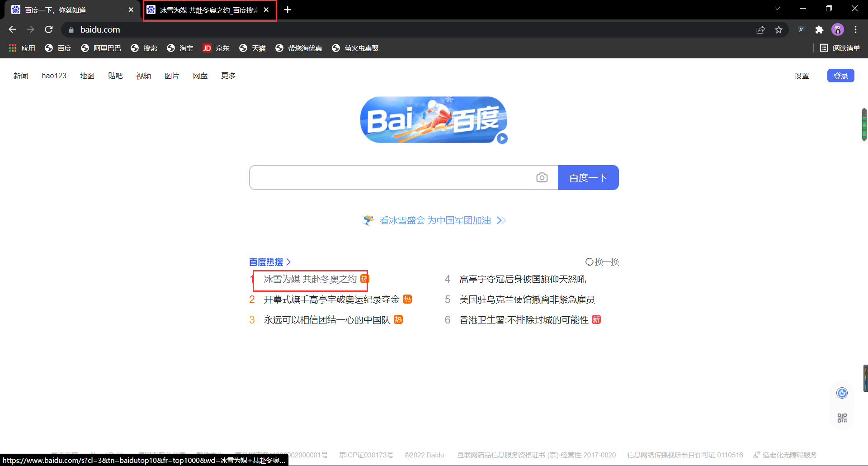This screenshot has height=466, width=868.
Task: Open Chrome three-dot menu
Action: 855,29
